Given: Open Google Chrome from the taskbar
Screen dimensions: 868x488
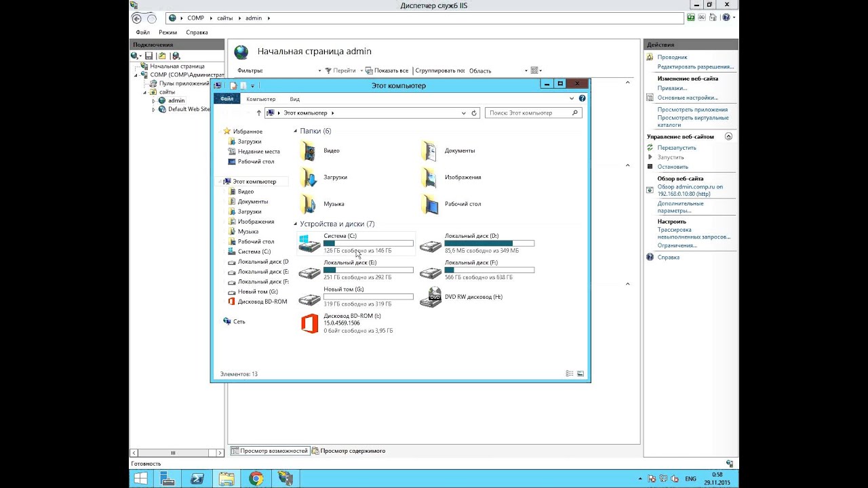Looking at the screenshot, I should point(256,479).
